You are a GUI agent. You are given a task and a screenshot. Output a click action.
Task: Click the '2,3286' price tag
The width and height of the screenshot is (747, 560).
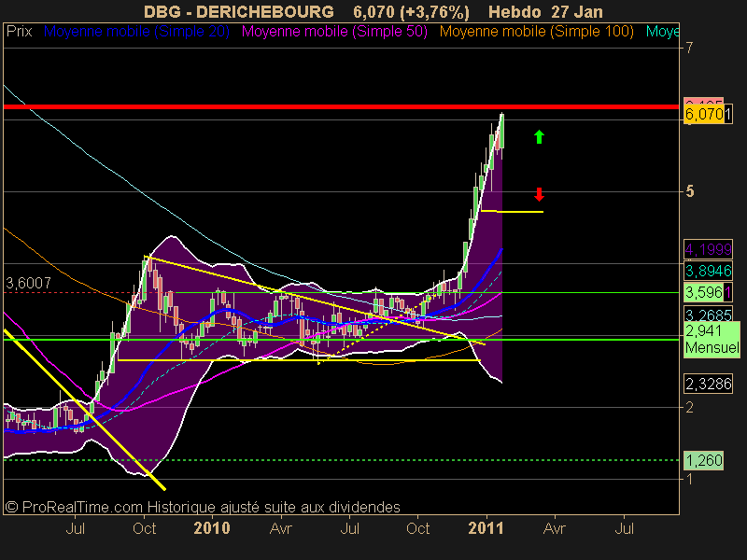pyautogui.click(x=708, y=384)
